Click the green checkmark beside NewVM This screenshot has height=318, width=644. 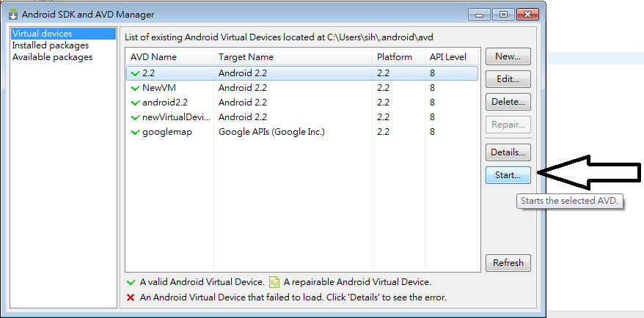tap(135, 88)
